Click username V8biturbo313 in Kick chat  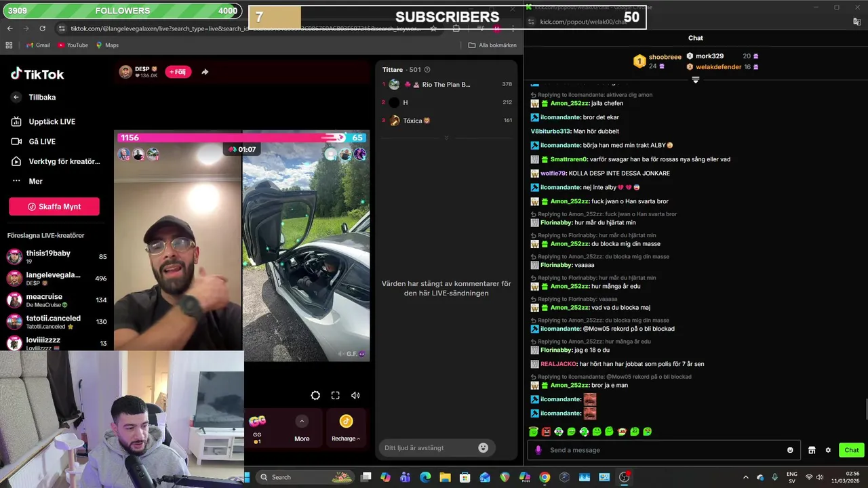550,131
